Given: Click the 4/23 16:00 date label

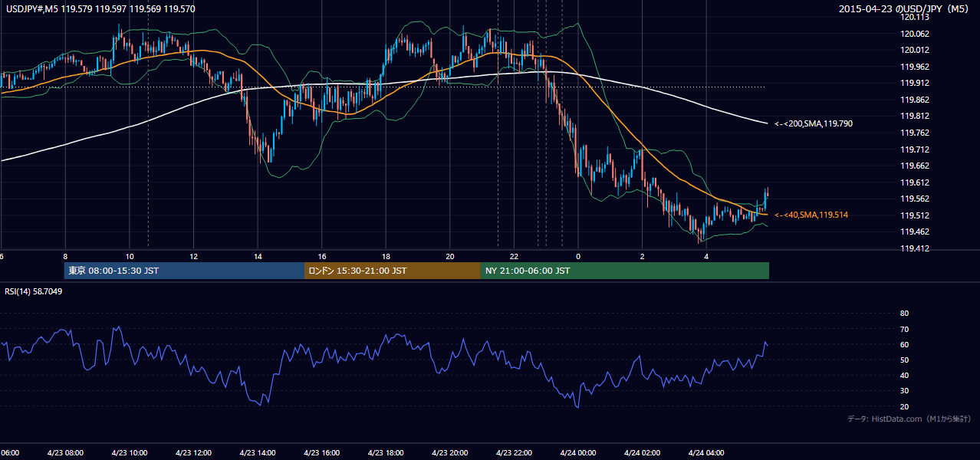Looking at the screenshot, I should pyautogui.click(x=321, y=452).
